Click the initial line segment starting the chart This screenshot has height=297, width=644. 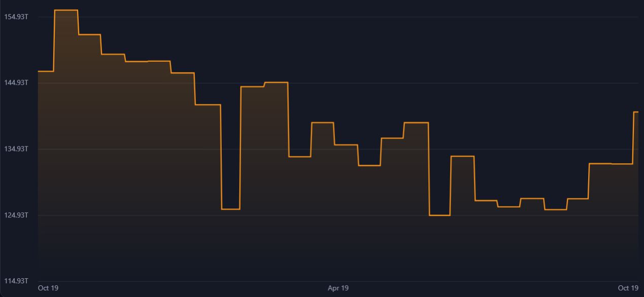tap(46, 71)
